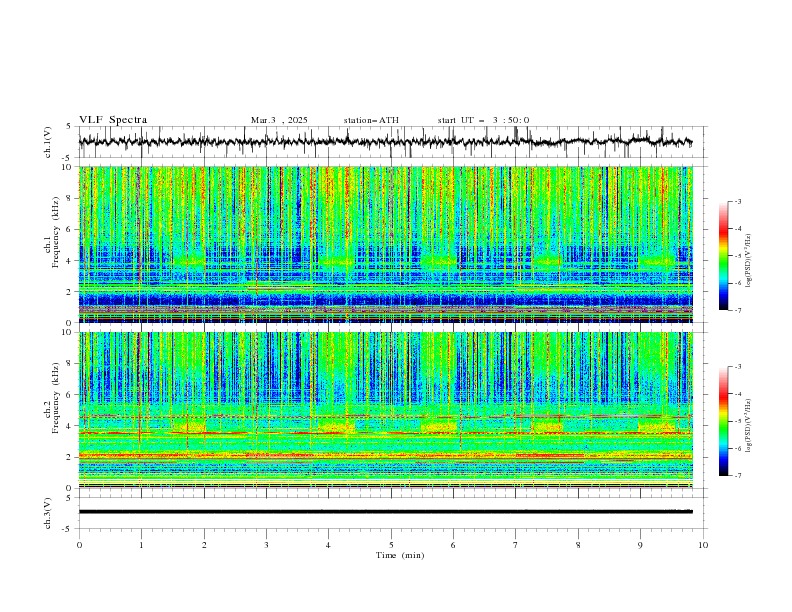Click the date label 'Mar.3 , 2025'
The height and width of the screenshot is (612, 792).
279,120
